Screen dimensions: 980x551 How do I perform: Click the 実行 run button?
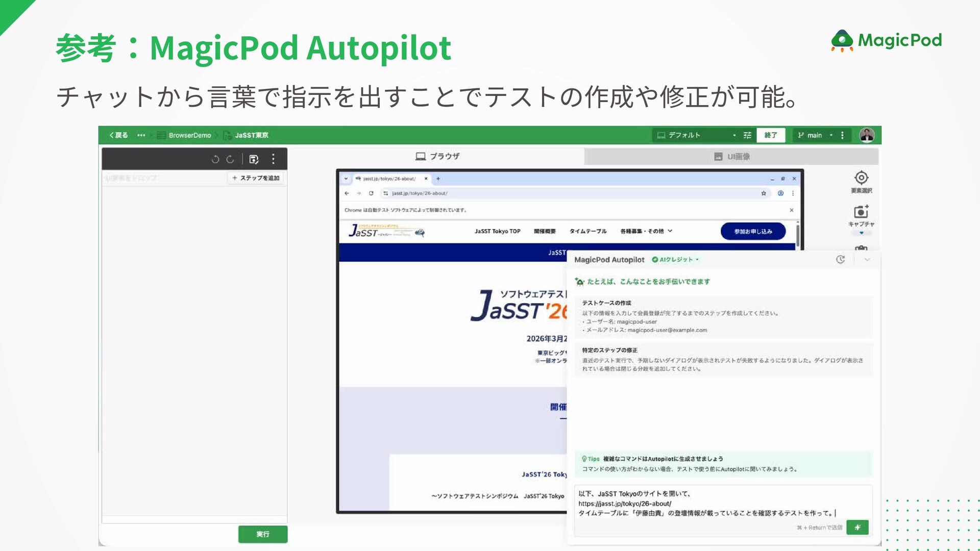click(262, 534)
